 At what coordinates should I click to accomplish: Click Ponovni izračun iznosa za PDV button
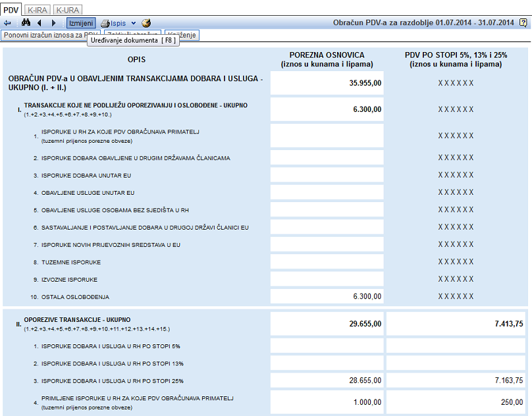pyautogui.click(x=51, y=35)
